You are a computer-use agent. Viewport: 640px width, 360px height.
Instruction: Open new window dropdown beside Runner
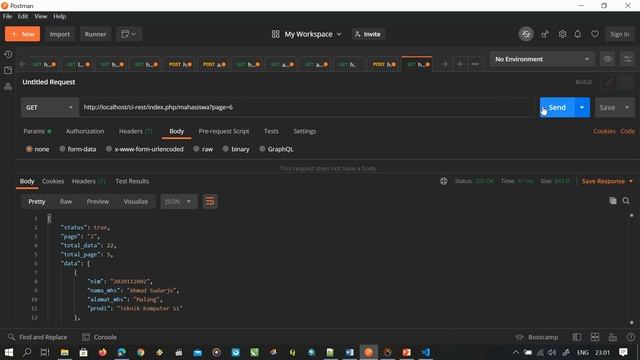click(129, 34)
